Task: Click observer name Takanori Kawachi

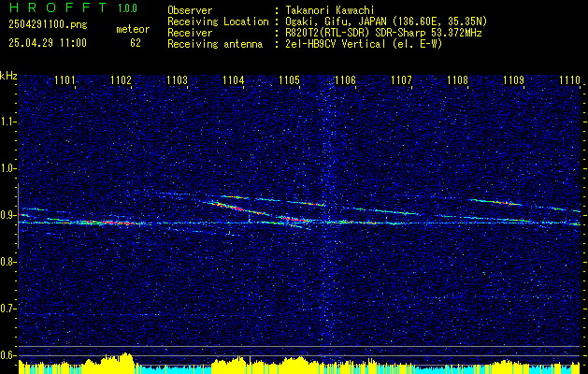Action: click(328, 10)
